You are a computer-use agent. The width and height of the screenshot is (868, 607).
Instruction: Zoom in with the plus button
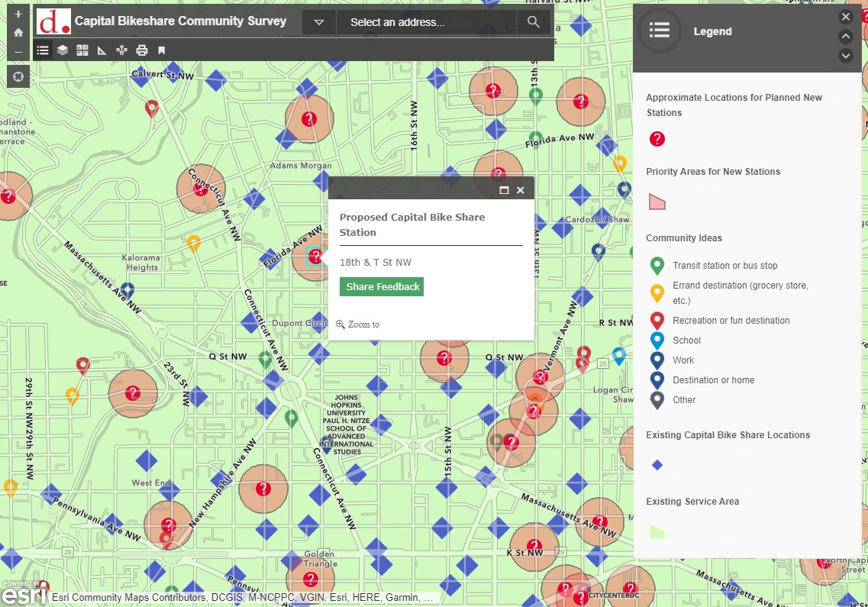18,13
